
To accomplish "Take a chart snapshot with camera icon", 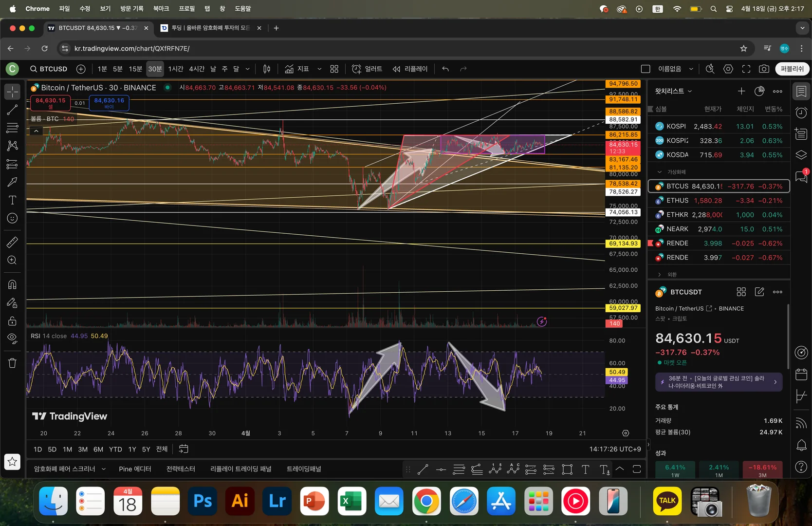I will click(764, 69).
